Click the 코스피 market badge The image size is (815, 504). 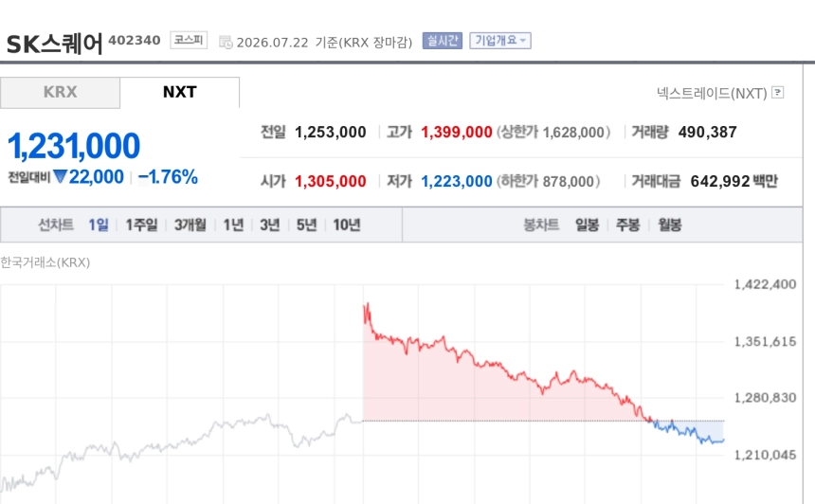click(x=189, y=40)
